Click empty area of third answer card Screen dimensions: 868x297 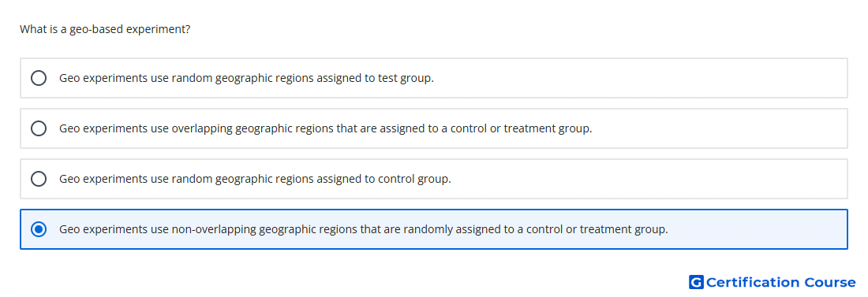[648, 179]
